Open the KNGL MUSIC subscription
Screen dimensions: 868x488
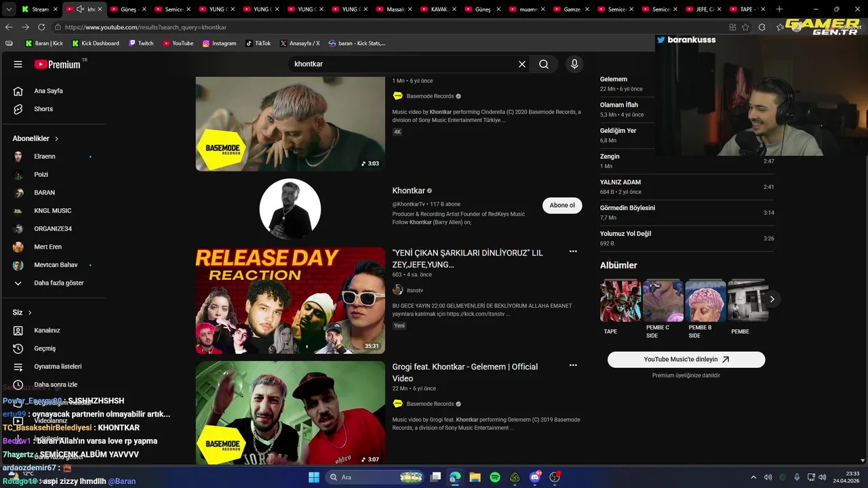(52, 211)
